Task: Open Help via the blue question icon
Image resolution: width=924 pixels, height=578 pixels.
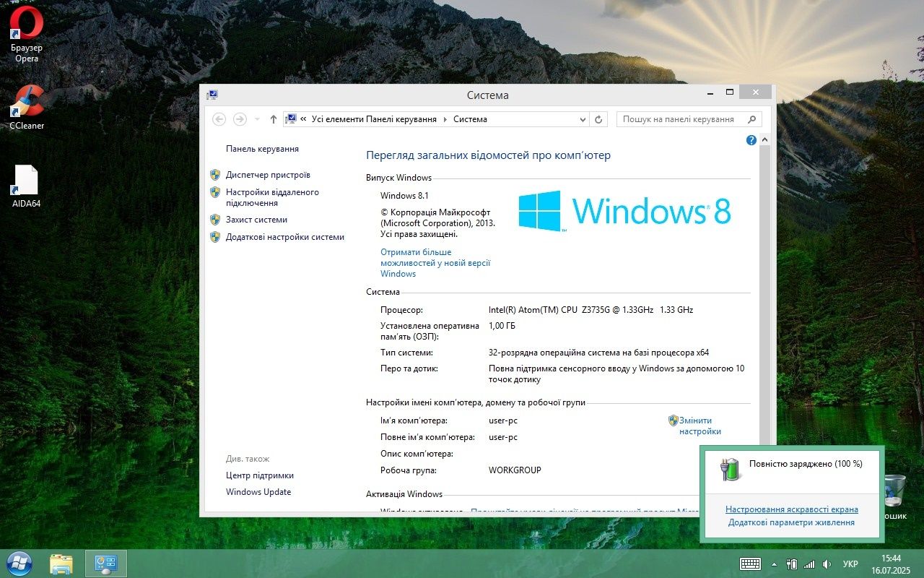Action: 751,140
